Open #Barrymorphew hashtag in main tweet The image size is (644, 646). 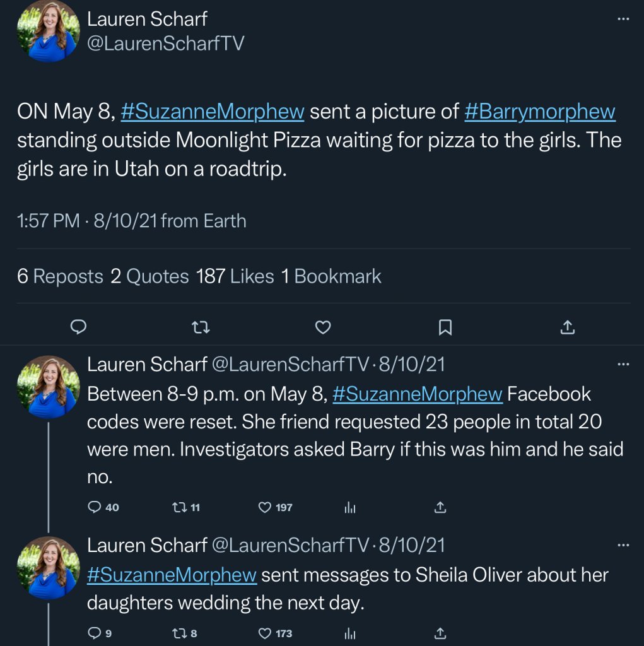click(x=539, y=112)
